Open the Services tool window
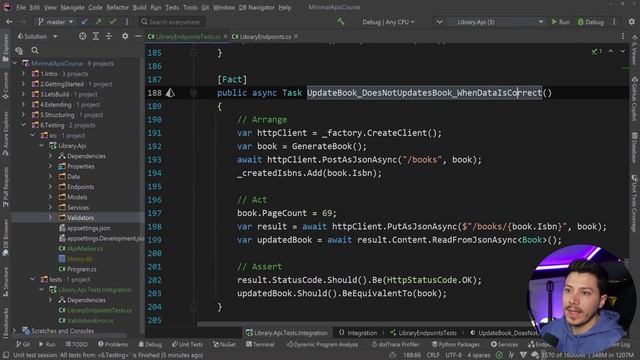This screenshot has width=640, height=360. tap(504, 344)
